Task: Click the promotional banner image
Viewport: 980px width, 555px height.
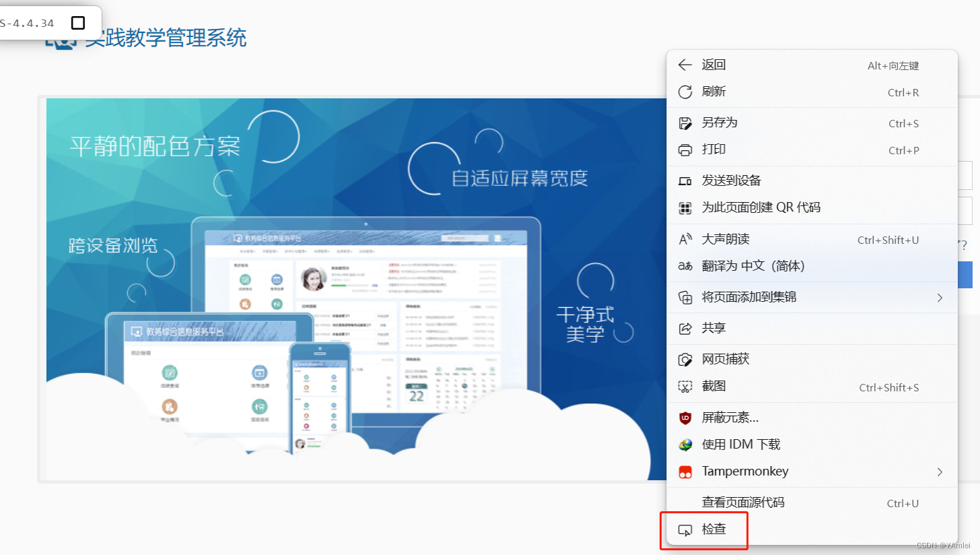Action: (x=356, y=289)
